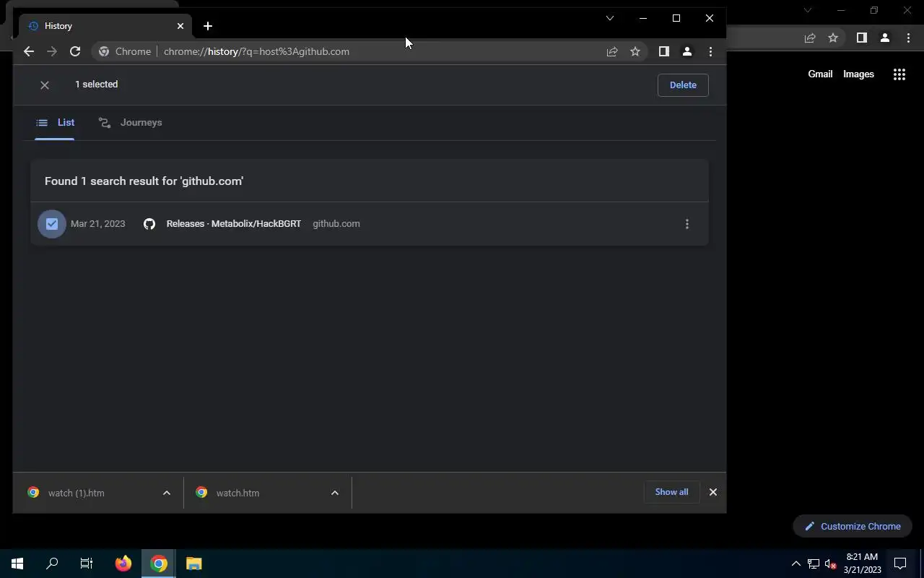The height and width of the screenshot is (578, 924).
Task: Click the Chrome taskbar icon
Action: coord(159,564)
